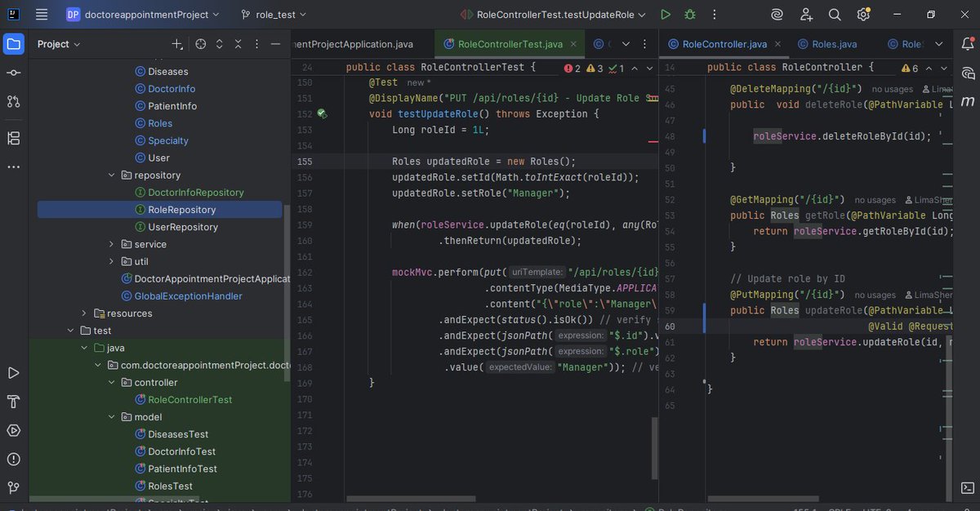Go to previous problem in left editor

coord(634,69)
